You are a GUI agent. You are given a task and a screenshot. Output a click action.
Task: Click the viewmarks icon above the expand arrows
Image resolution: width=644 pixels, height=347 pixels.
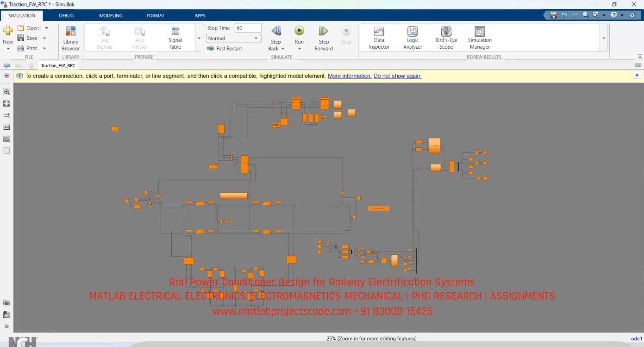tap(6, 314)
